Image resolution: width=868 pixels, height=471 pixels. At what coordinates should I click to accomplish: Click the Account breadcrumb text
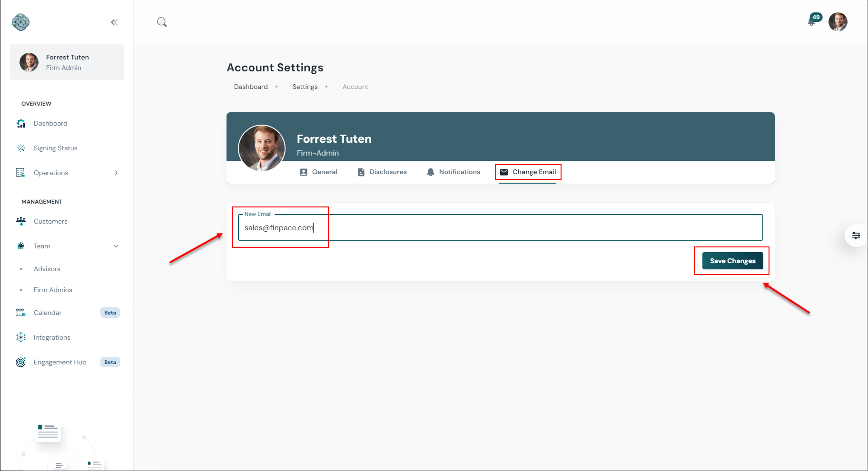pos(355,87)
